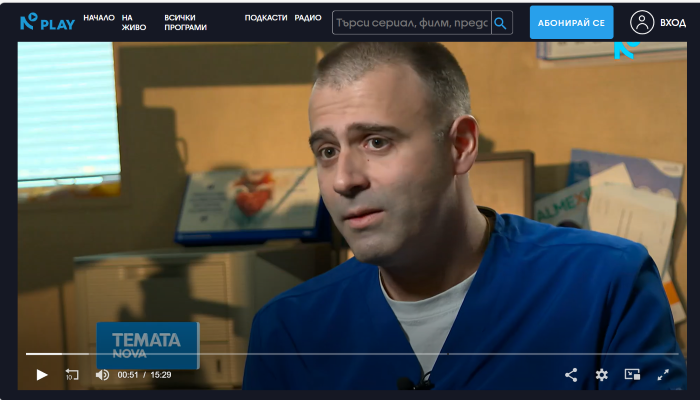The width and height of the screenshot is (700, 400).
Task: Mute the video volume
Action: (x=102, y=375)
